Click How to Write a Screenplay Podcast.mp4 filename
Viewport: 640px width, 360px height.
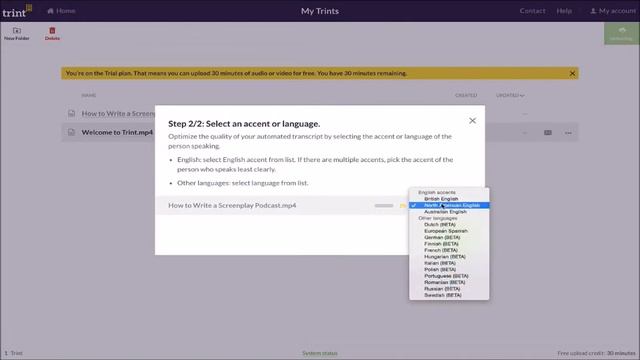[232, 205]
